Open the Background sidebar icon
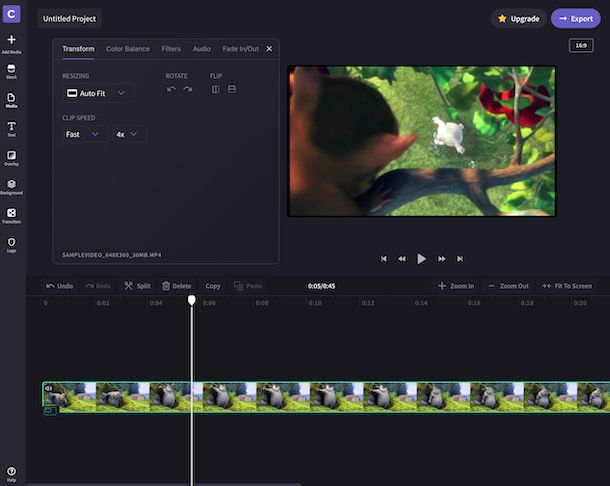The height and width of the screenshot is (486, 610). tap(11, 187)
